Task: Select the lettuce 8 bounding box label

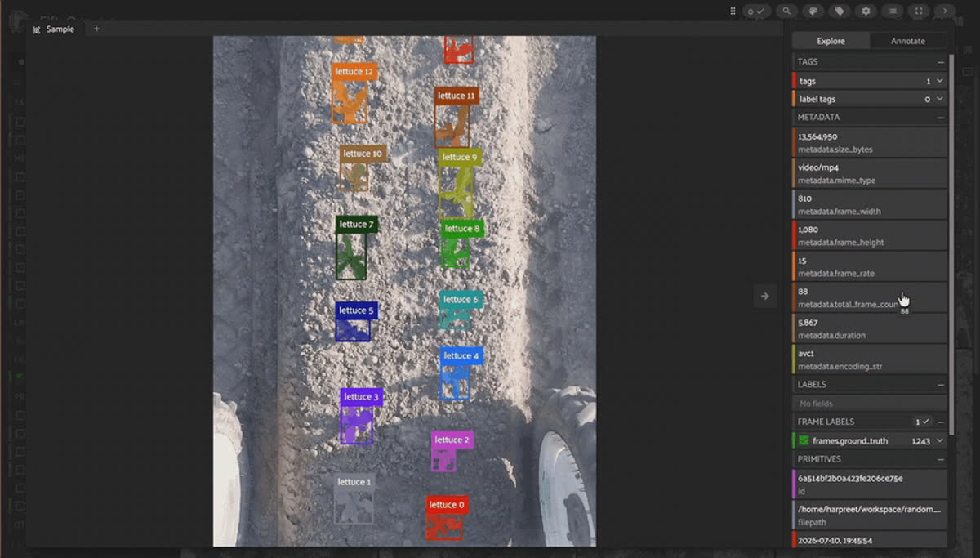Action: point(462,229)
